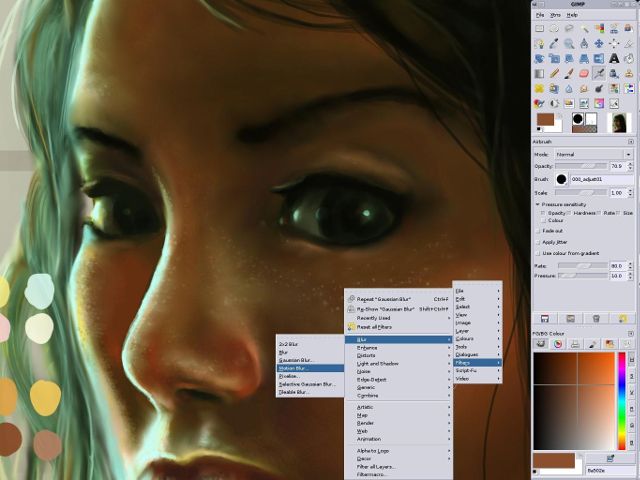
Task: Select the Eraser tool
Action: coord(584,73)
